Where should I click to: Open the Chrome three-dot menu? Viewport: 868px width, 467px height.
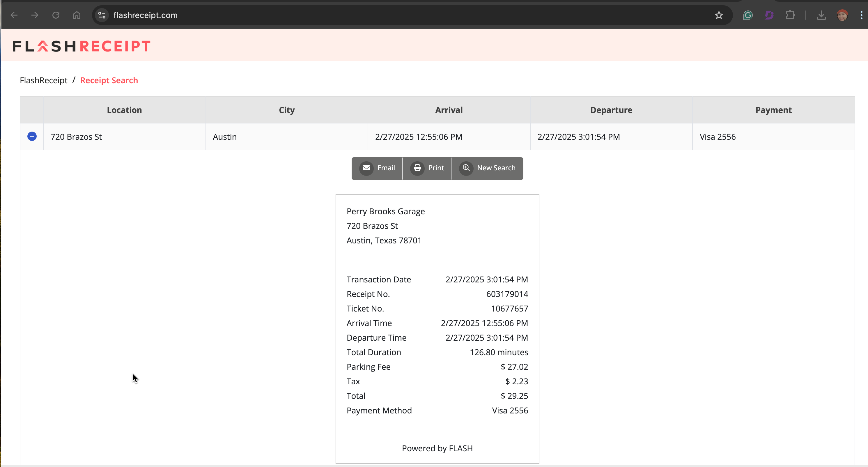click(x=861, y=15)
